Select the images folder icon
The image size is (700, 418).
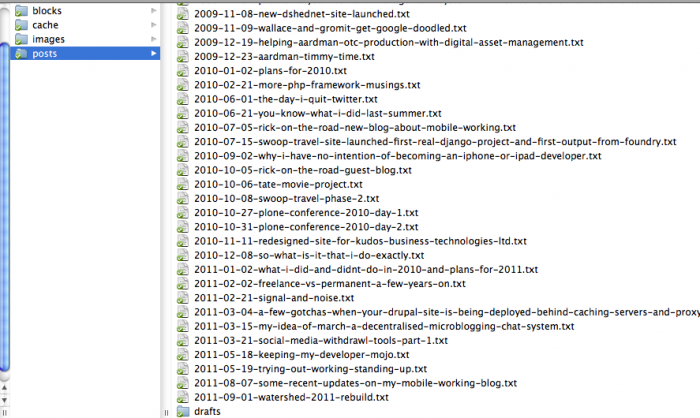tap(21, 39)
